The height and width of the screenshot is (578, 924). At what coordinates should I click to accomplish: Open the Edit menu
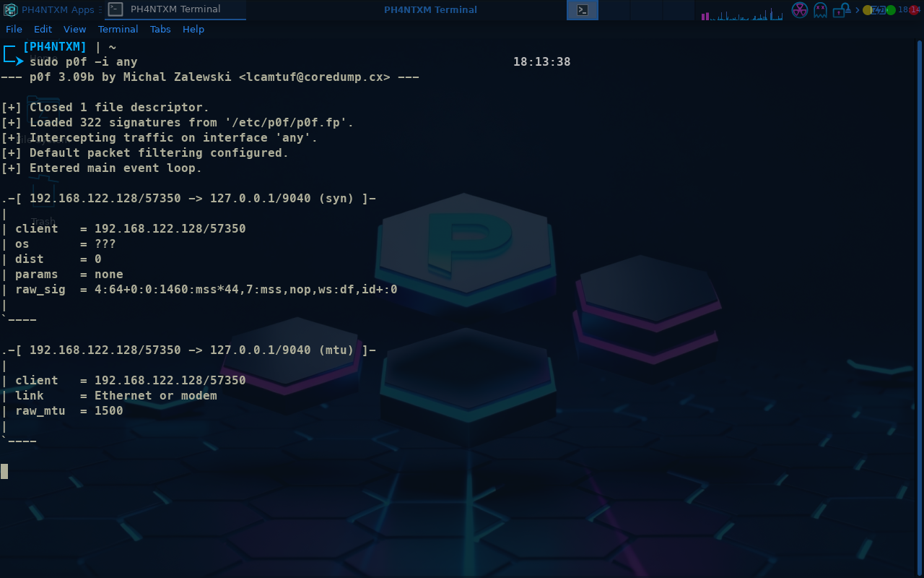[x=43, y=30]
